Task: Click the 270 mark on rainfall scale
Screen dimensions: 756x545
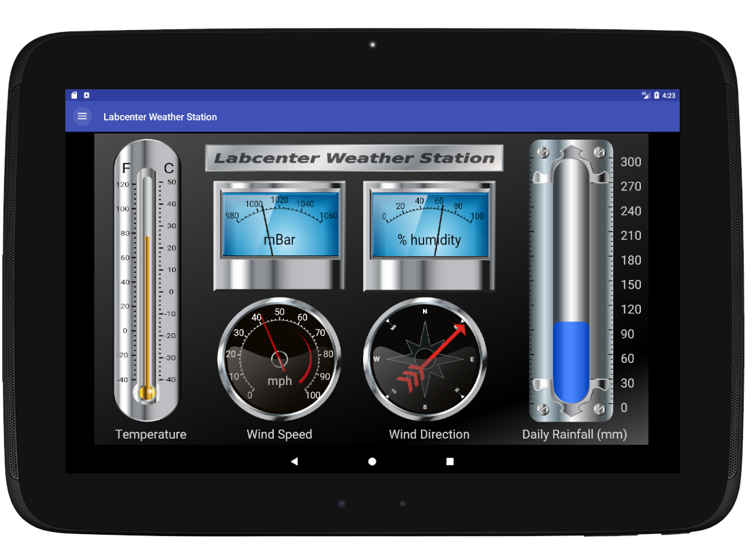Action: (631, 187)
